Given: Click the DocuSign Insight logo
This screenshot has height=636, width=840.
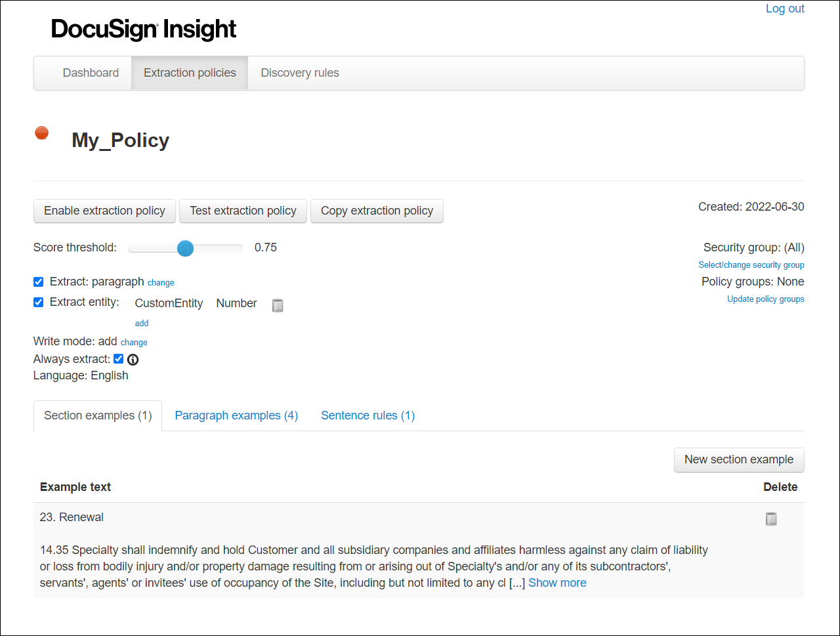Looking at the screenshot, I should coord(143,29).
